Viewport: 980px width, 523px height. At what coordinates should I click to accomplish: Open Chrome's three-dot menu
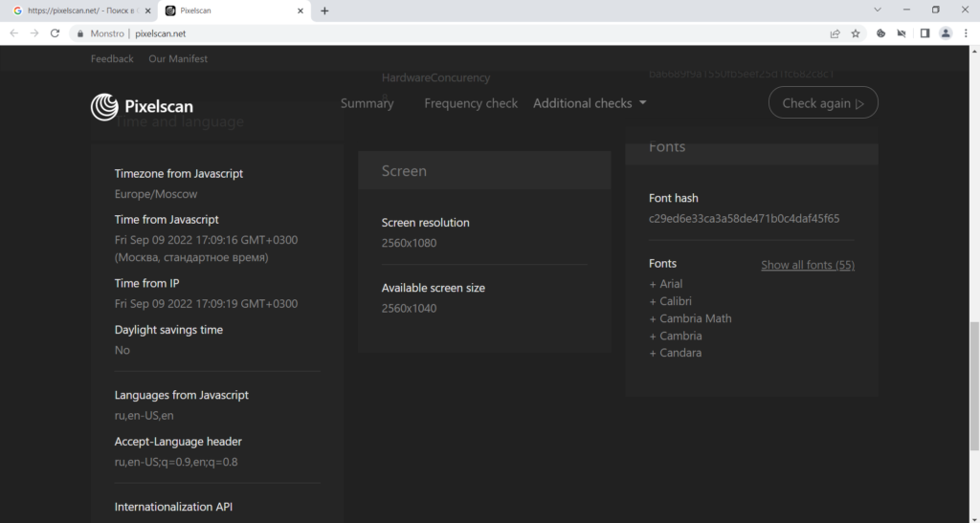coord(966,33)
